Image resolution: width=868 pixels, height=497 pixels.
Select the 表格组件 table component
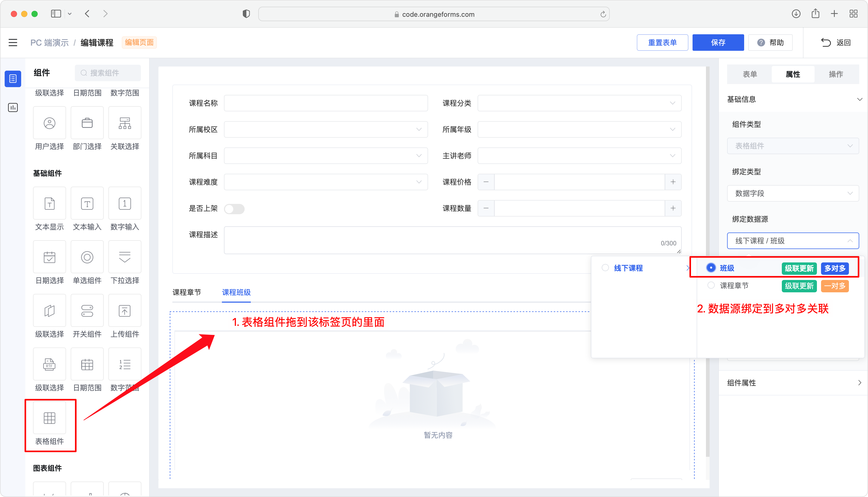pyautogui.click(x=50, y=418)
